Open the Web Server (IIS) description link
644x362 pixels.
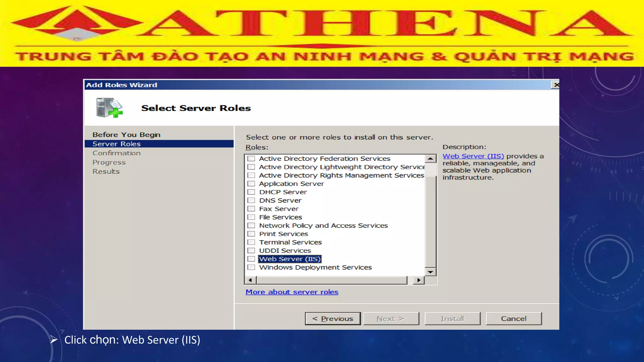click(473, 156)
